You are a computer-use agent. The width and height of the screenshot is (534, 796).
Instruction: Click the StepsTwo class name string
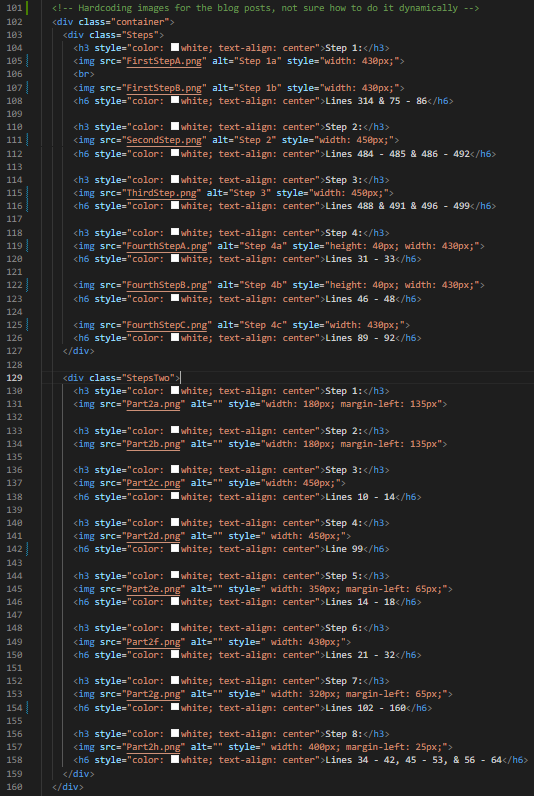point(148,378)
